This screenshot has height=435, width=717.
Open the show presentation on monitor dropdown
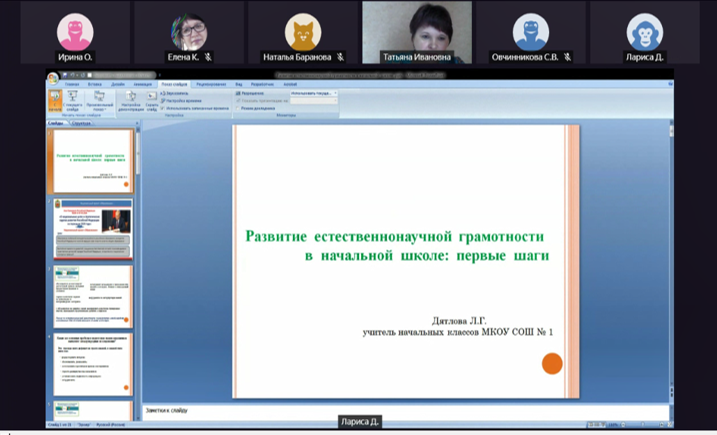(312, 100)
